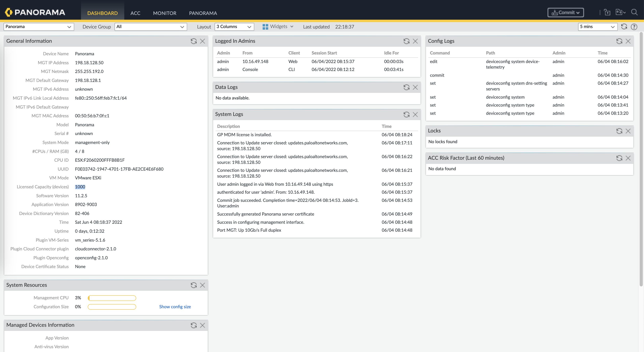Image resolution: width=644 pixels, height=352 pixels.
Task: Click the Management CPU usage bar
Action: pos(112,298)
